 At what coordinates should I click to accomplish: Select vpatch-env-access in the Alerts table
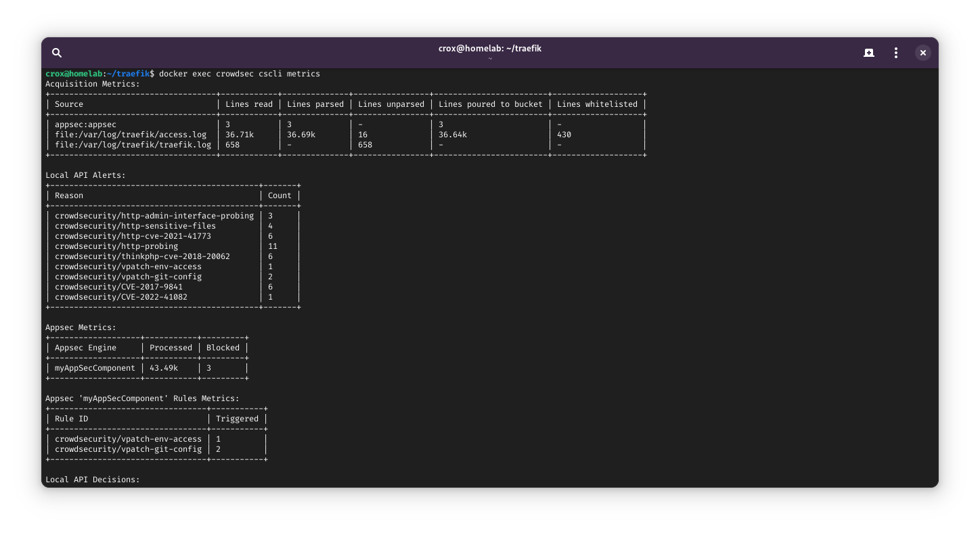(128, 266)
